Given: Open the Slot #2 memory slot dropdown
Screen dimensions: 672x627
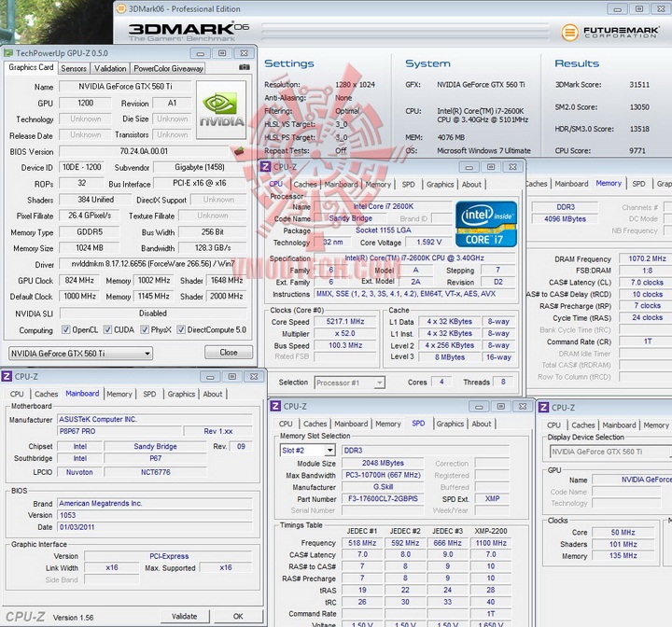Looking at the screenshot, I should pos(307,450).
